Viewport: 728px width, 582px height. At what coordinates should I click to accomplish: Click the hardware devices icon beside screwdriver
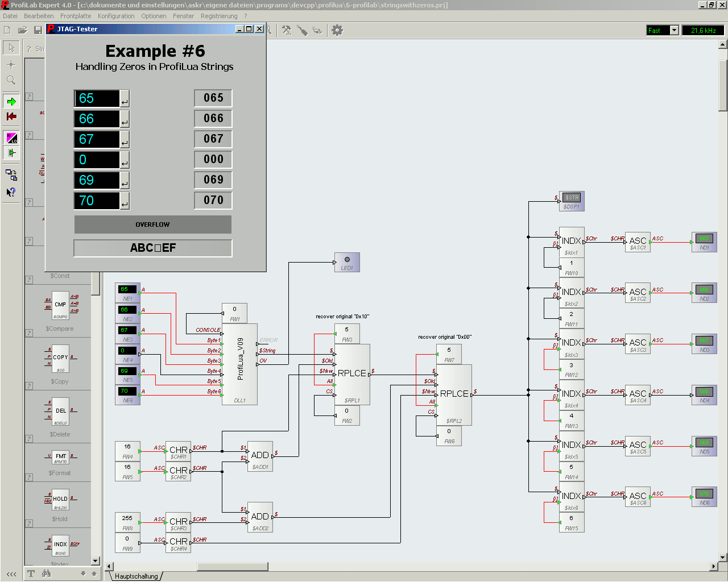coord(317,30)
